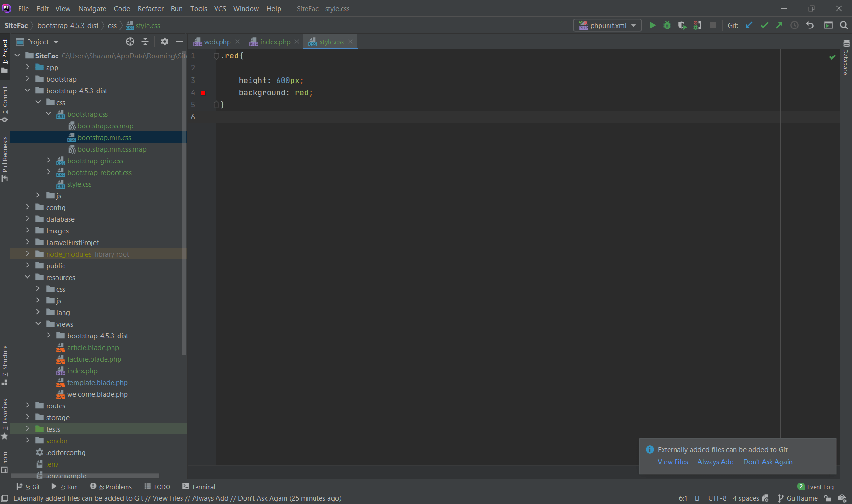Fold the .red CSS block on line 1
Screen dimensions: 852x504
(x=216, y=56)
